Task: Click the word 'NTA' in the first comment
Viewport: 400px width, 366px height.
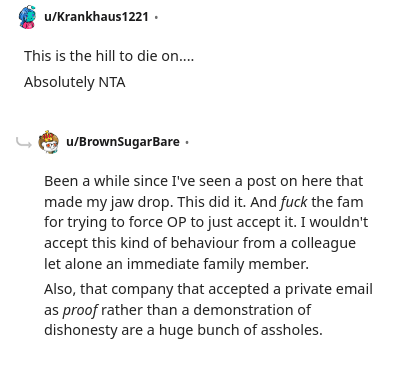Action: point(112,82)
